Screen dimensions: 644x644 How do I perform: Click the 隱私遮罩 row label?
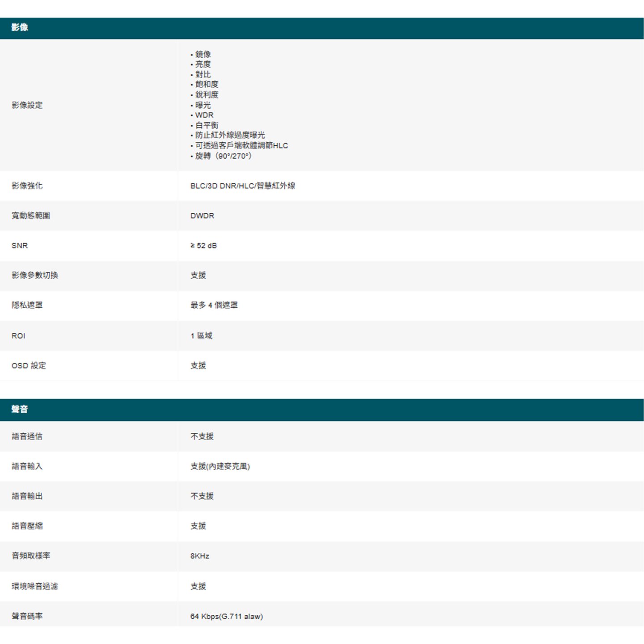tap(27, 305)
